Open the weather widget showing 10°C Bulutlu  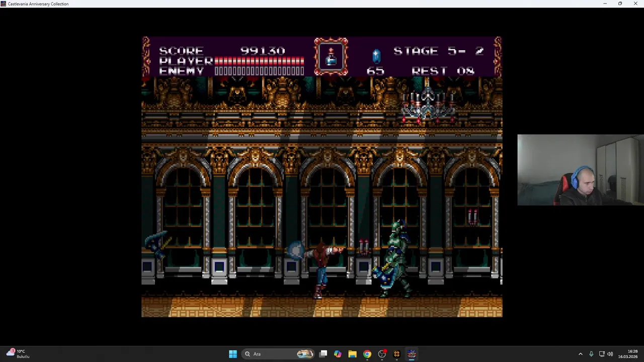click(18, 354)
